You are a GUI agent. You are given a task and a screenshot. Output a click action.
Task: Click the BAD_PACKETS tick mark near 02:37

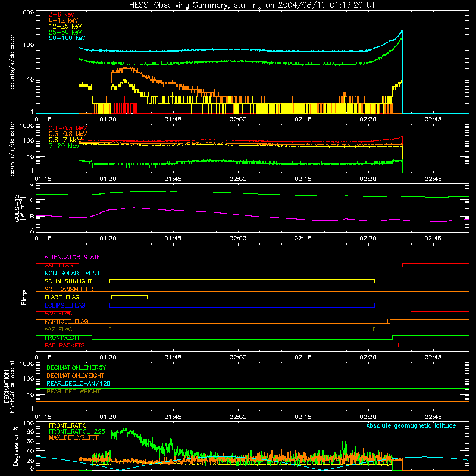click(398, 345)
